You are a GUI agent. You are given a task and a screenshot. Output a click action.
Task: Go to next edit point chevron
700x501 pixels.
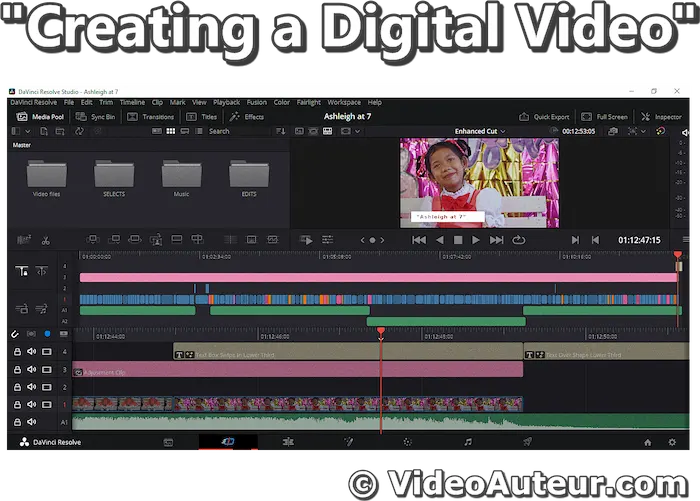(383, 240)
